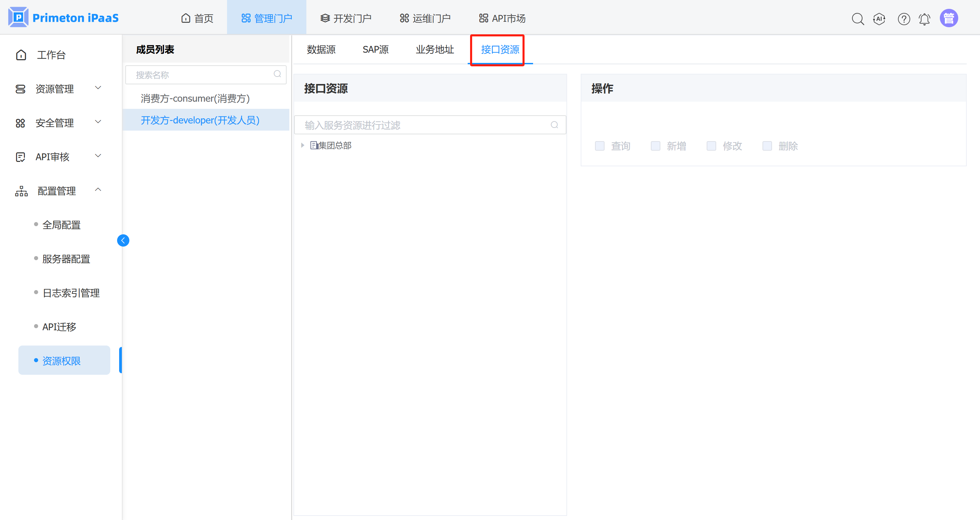Check the 查询 permission checkbox

[x=599, y=146]
